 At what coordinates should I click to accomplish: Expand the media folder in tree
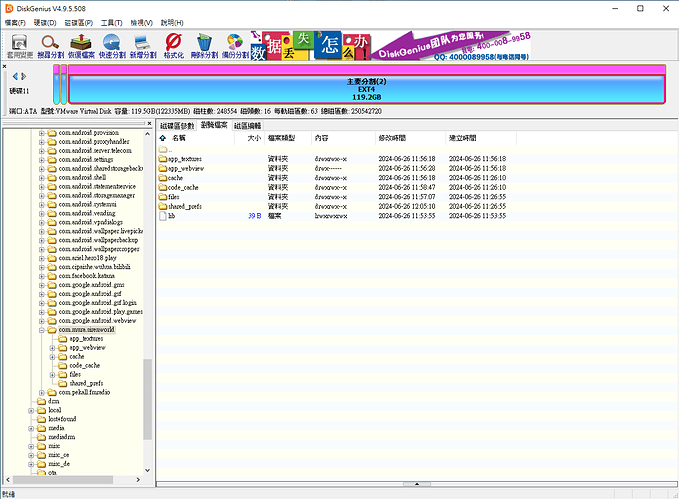coord(33,427)
